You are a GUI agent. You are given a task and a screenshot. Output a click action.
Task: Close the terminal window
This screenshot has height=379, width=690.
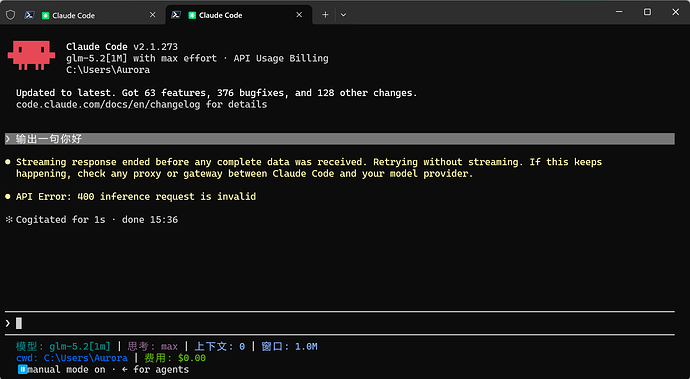point(675,12)
